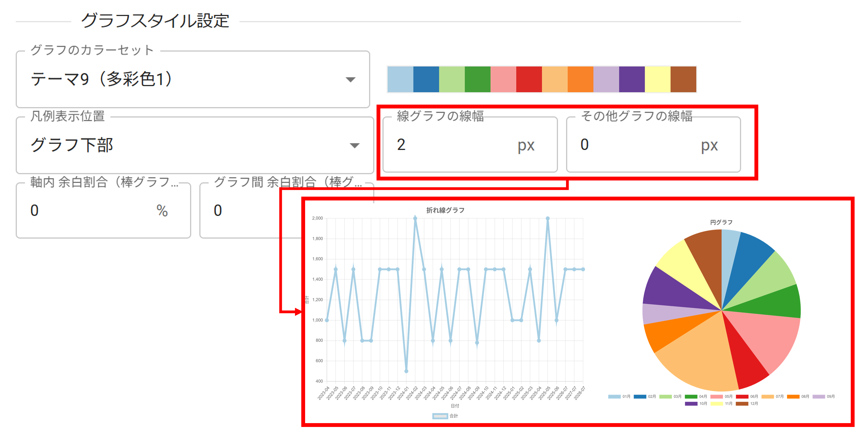Click the pink palette swatch
The width and height of the screenshot is (868, 439).
point(504,79)
